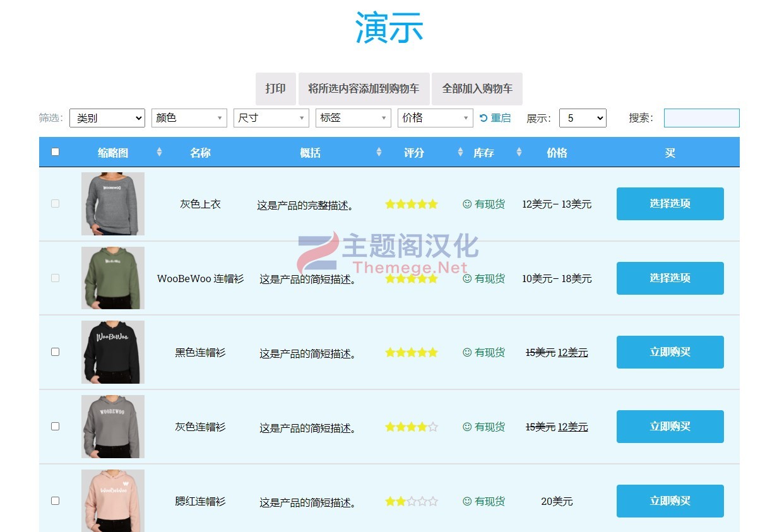This screenshot has width=777, height=532.
Task: Sort table by 库存 column arrows
Action: [519, 152]
